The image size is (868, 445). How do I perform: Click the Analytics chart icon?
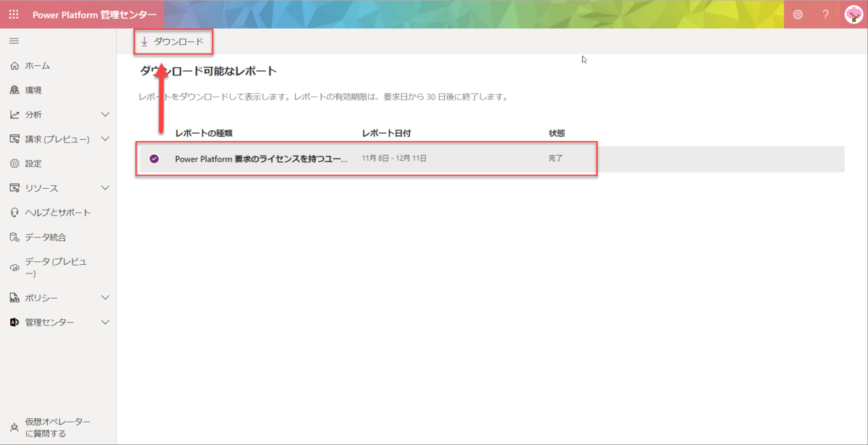point(14,114)
